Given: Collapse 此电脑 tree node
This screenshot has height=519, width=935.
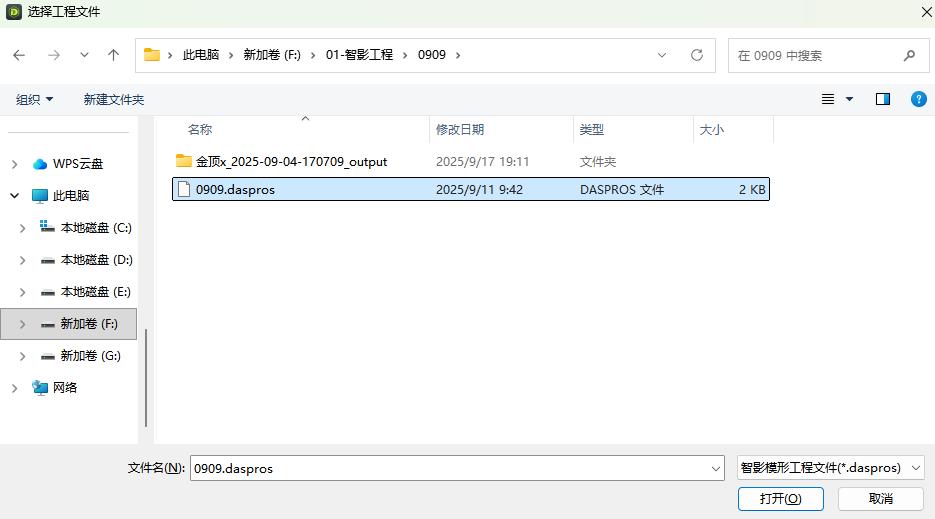Looking at the screenshot, I should tap(15, 196).
